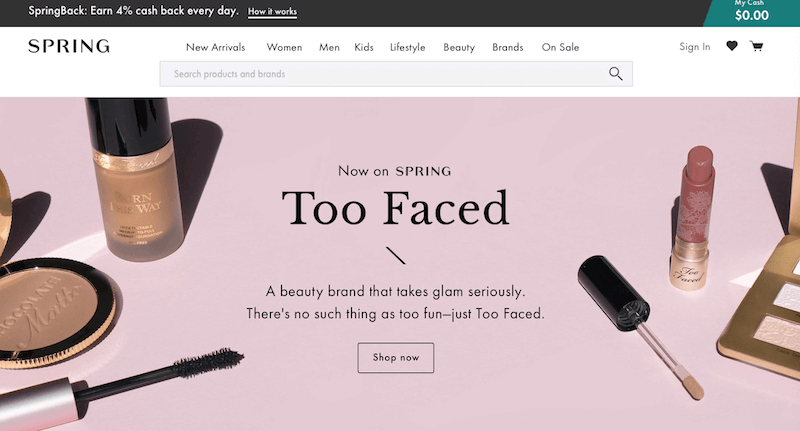Open the Beauty category
This screenshot has height=431, width=800.
pos(459,47)
